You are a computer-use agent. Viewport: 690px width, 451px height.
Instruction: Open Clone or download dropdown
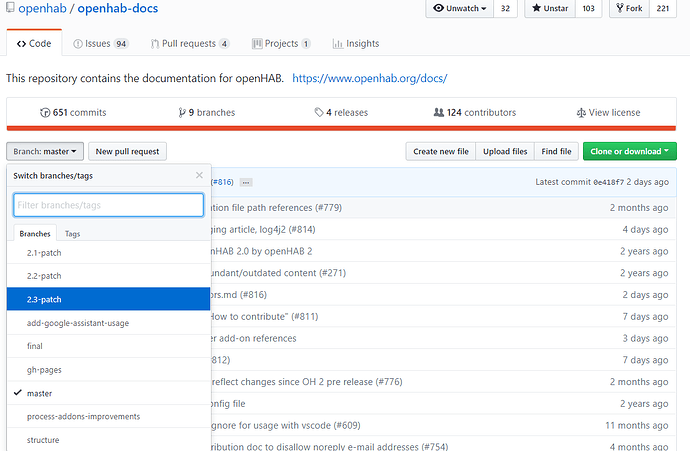(630, 151)
